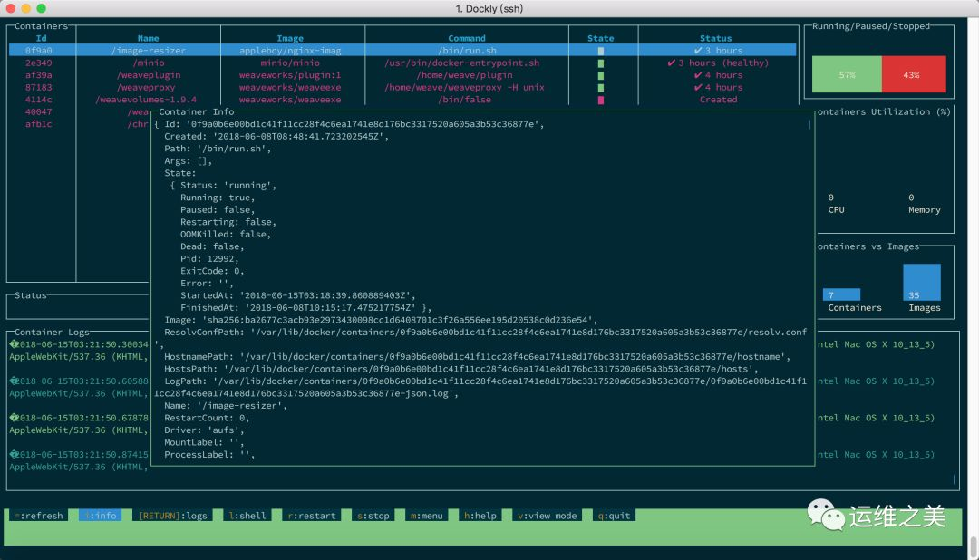Choose l:shell from the command bar

pos(247,516)
